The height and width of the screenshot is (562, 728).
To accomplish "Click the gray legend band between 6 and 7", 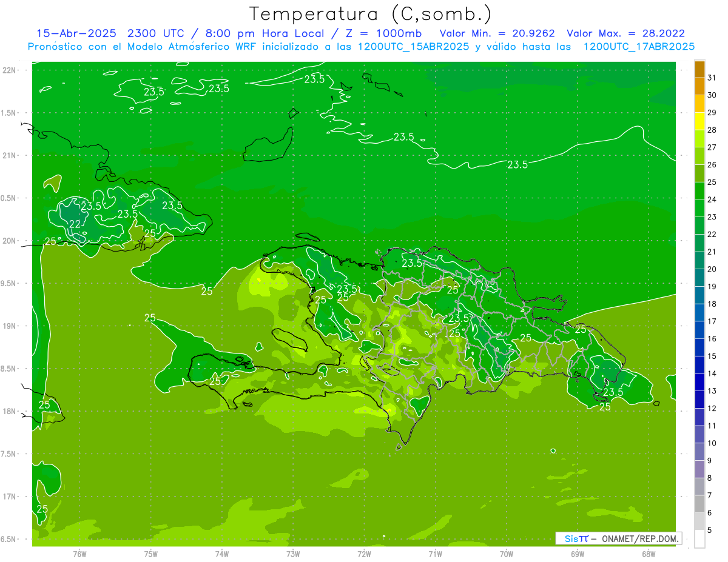I will [x=699, y=504].
